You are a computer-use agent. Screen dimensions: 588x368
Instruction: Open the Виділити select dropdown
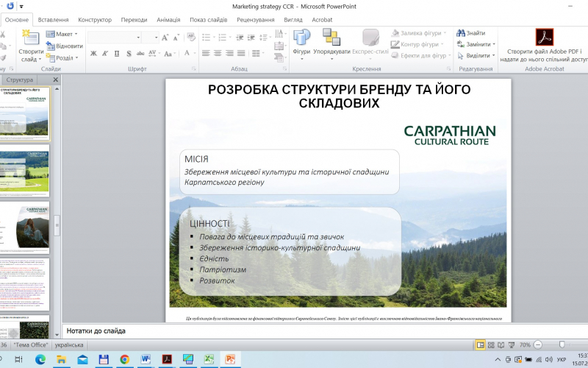click(x=476, y=56)
